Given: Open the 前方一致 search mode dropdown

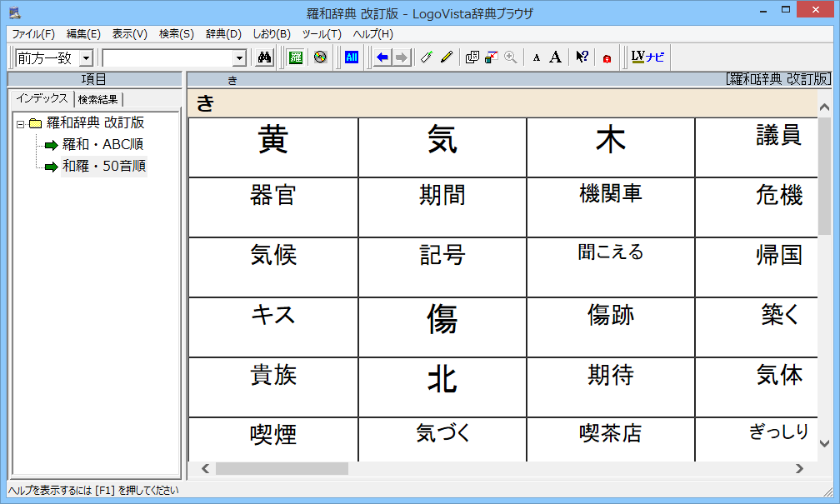Looking at the screenshot, I should (x=86, y=58).
